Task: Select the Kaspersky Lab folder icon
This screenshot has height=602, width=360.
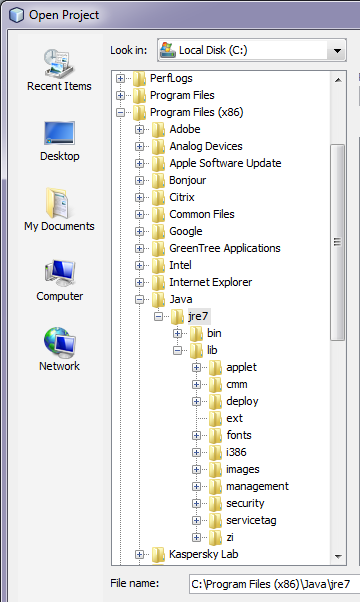Action: (158, 554)
